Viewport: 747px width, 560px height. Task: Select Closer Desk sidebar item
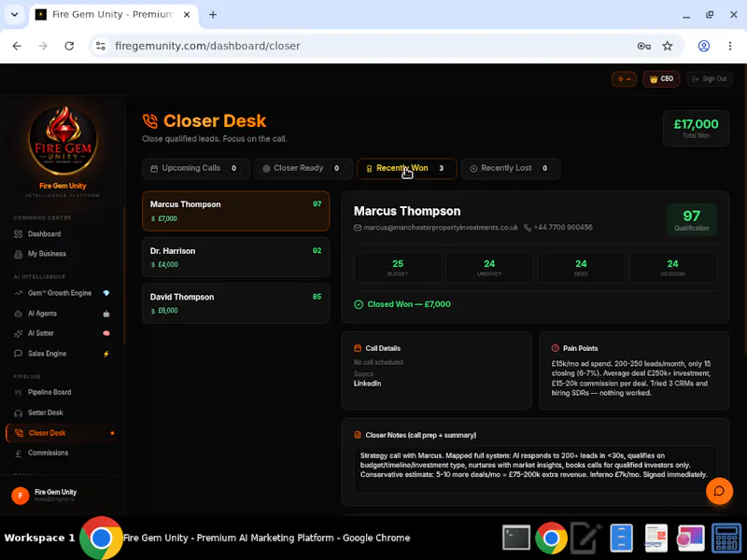61,433
